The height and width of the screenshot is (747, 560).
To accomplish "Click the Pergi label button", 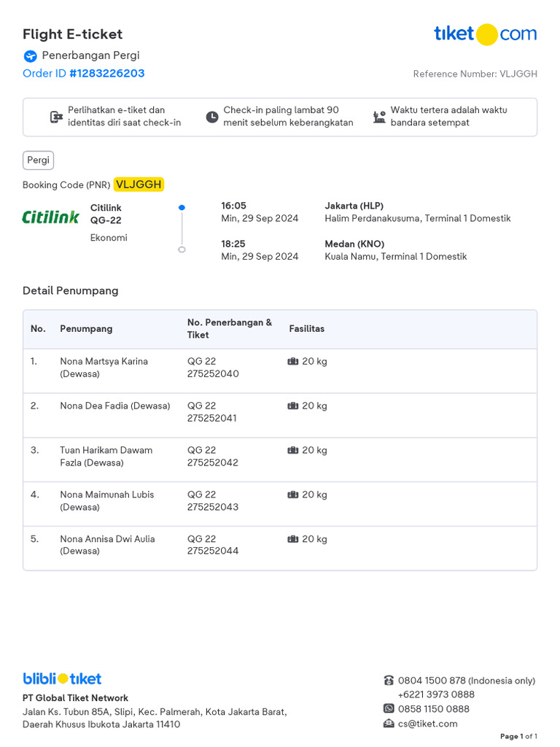I will [x=38, y=160].
